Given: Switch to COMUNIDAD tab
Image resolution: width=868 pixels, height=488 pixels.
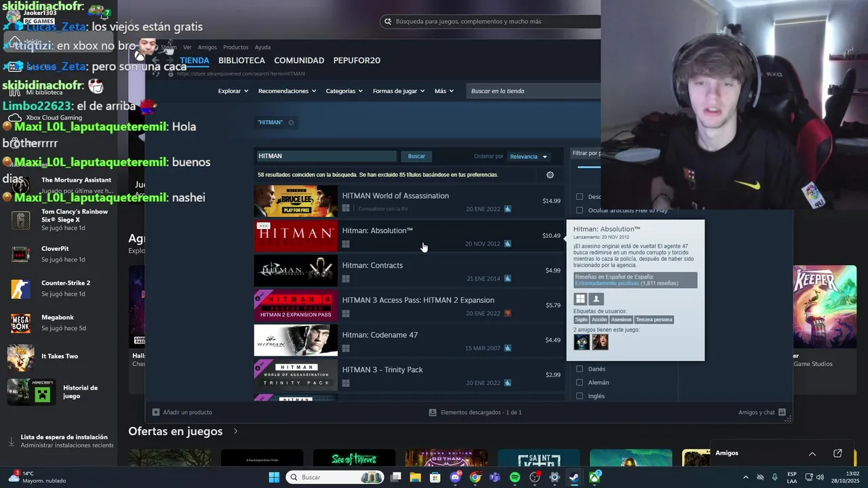Looking at the screenshot, I should (298, 60).
